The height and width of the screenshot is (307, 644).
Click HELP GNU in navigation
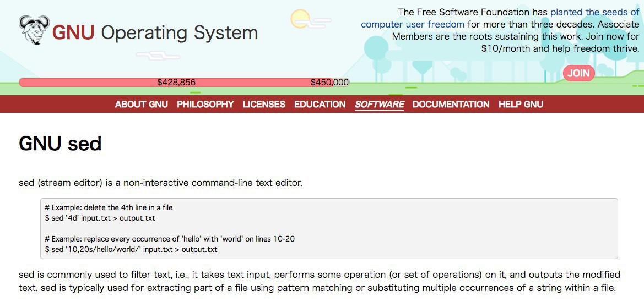point(521,104)
